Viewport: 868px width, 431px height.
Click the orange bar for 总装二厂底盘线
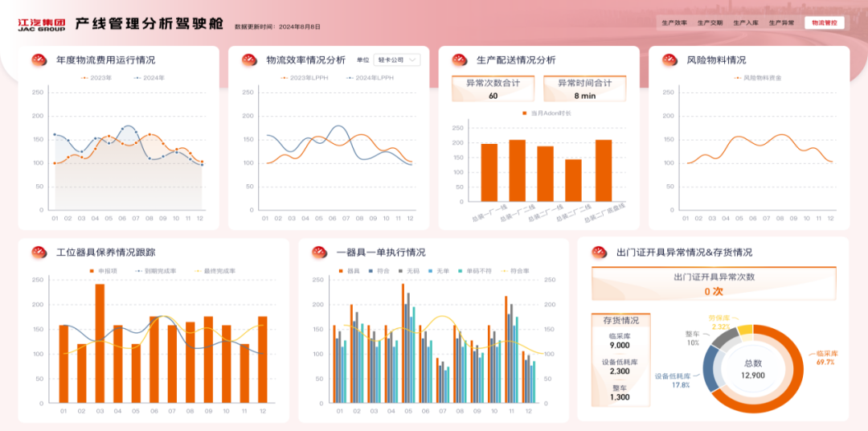coord(604,170)
